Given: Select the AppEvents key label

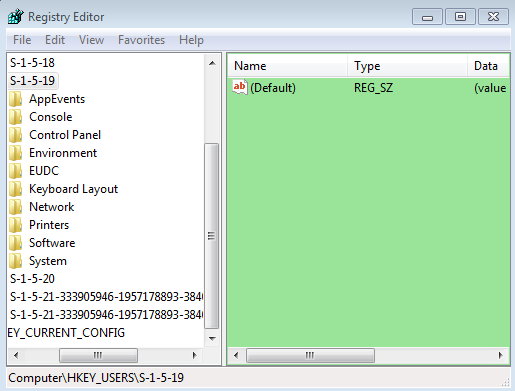Looking at the screenshot, I should coord(57,99).
